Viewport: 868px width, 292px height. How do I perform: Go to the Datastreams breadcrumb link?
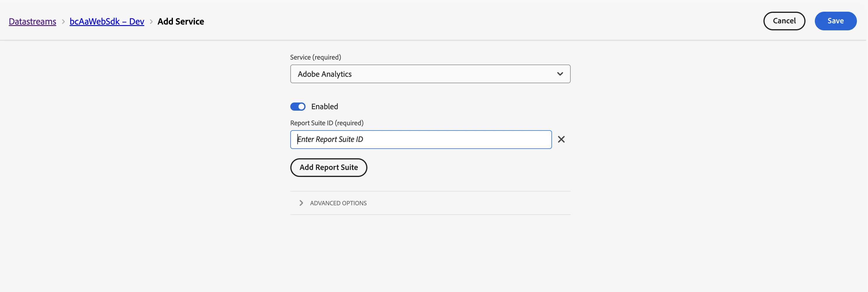click(32, 22)
